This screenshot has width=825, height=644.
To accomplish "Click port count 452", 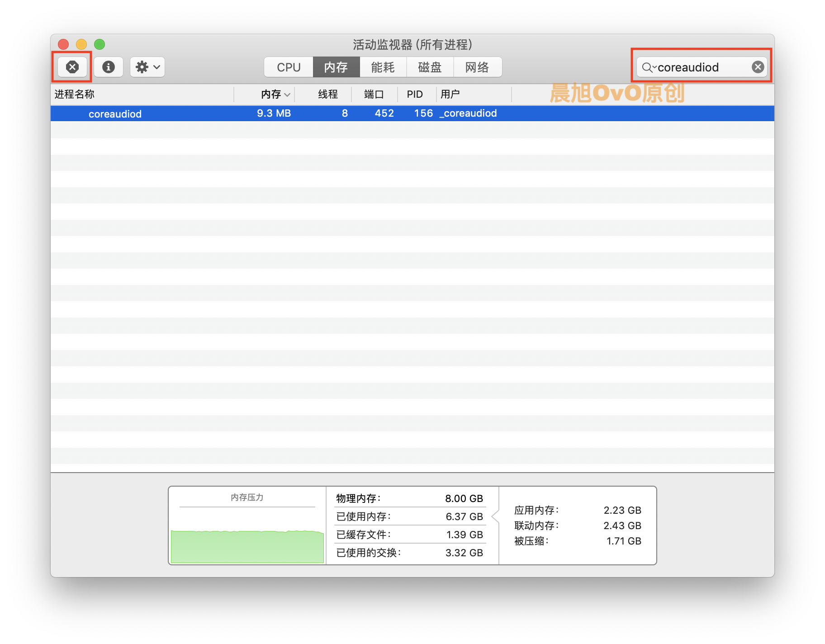I will click(384, 113).
